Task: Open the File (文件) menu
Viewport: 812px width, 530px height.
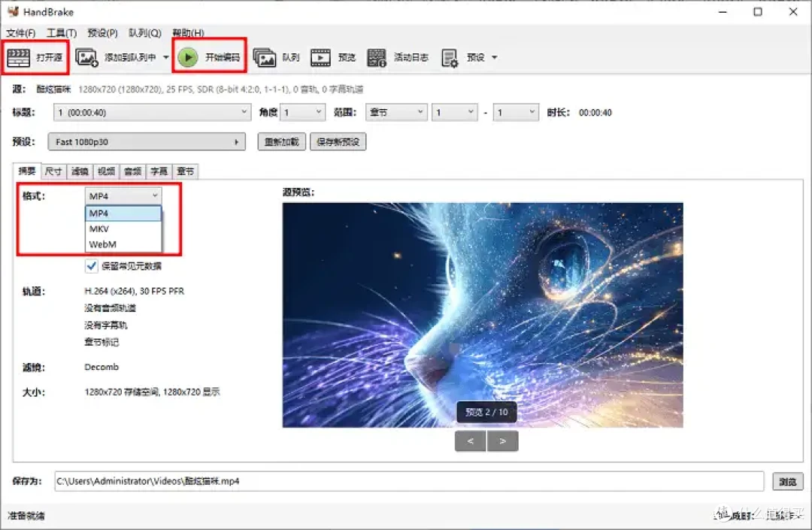Action: 21,33
